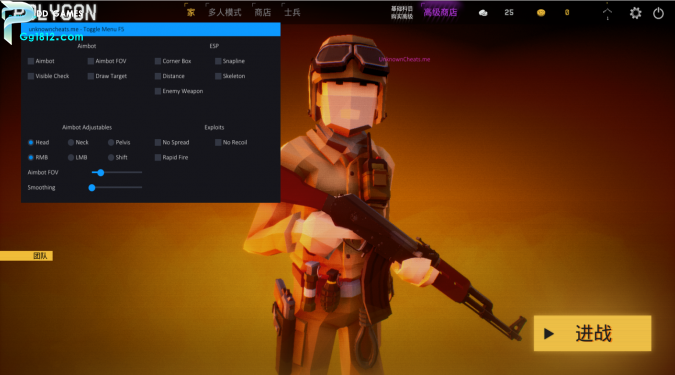Click the silver balance 25
The height and width of the screenshot is (375, 675).
coord(509,12)
